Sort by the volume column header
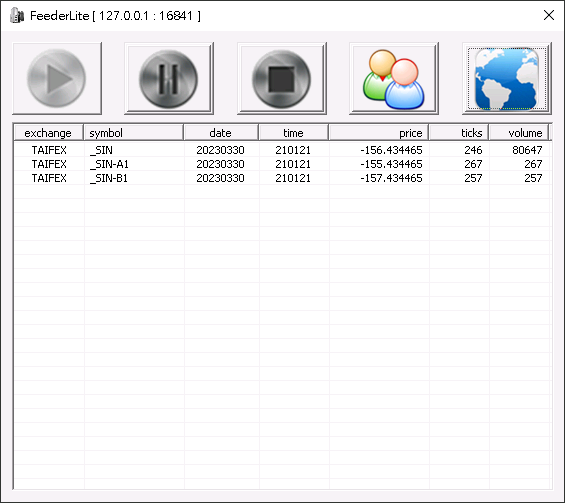The image size is (565, 503). click(519, 133)
